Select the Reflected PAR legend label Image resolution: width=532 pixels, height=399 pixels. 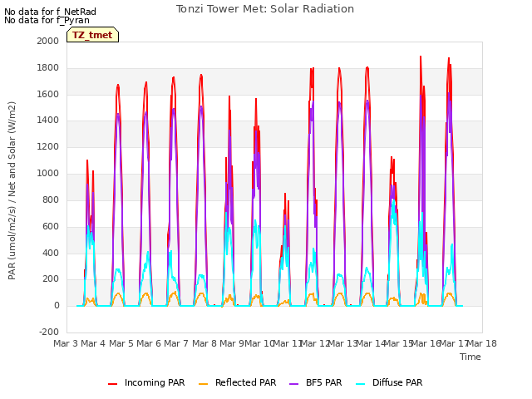246,382
